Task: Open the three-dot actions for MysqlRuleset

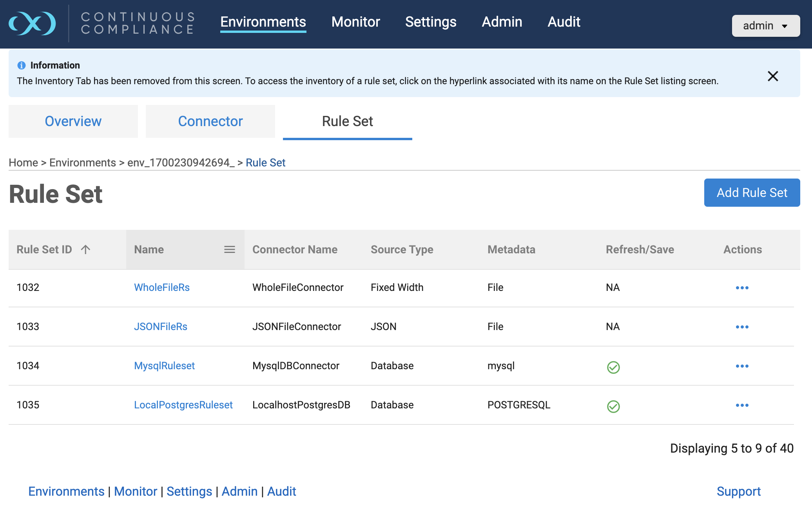Action: 742,366
